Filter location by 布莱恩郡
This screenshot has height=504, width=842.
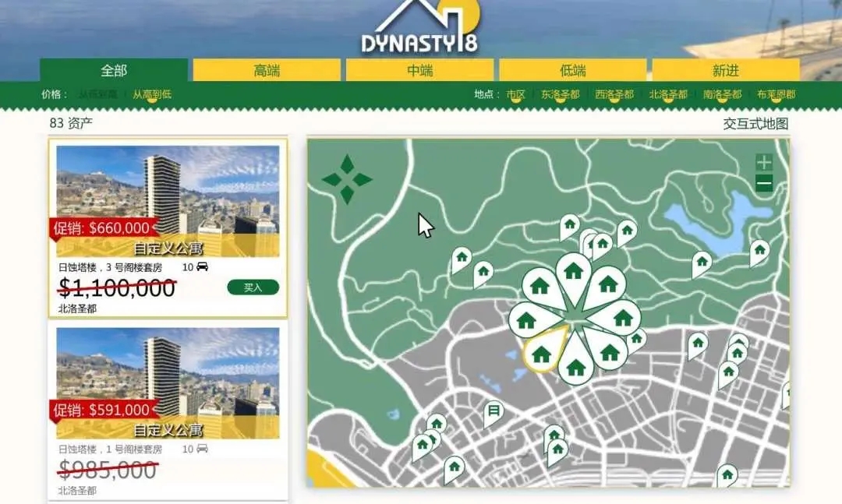point(777,94)
